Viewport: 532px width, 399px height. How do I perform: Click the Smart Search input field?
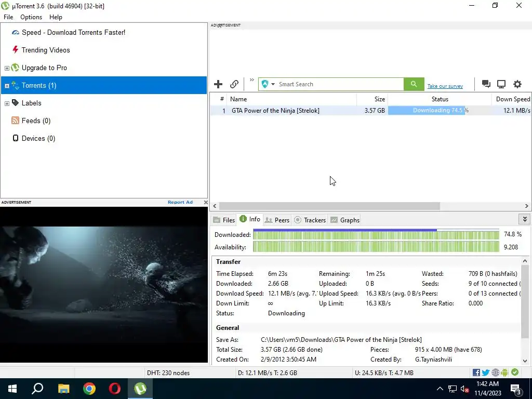click(340, 84)
